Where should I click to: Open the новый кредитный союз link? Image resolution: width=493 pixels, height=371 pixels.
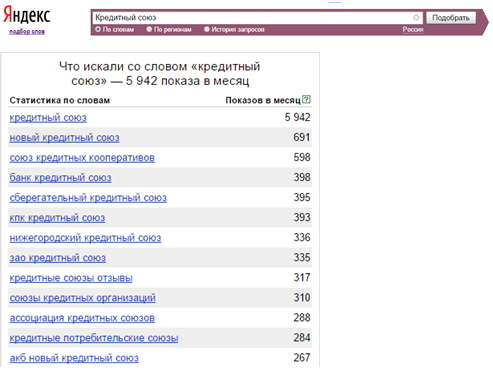tap(64, 138)
